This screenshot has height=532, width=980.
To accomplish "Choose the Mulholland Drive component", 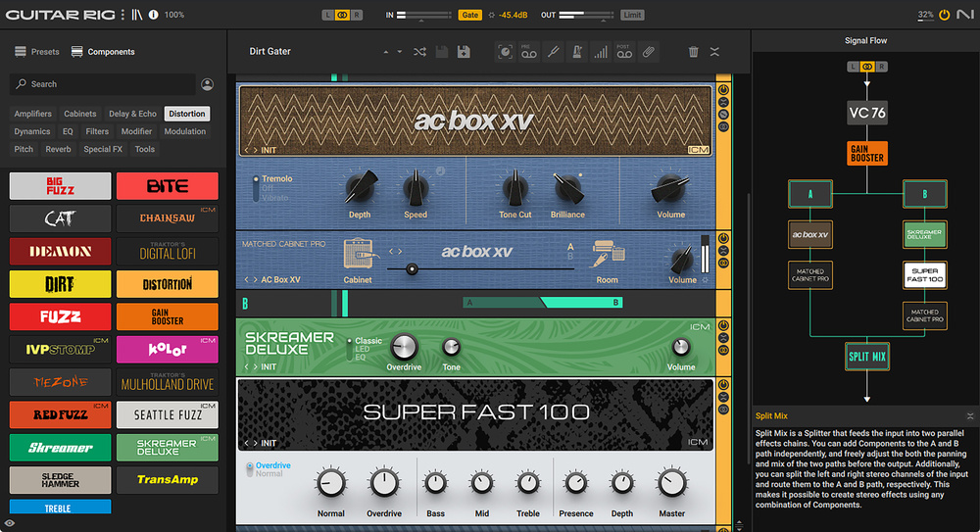I will [168, 382].
